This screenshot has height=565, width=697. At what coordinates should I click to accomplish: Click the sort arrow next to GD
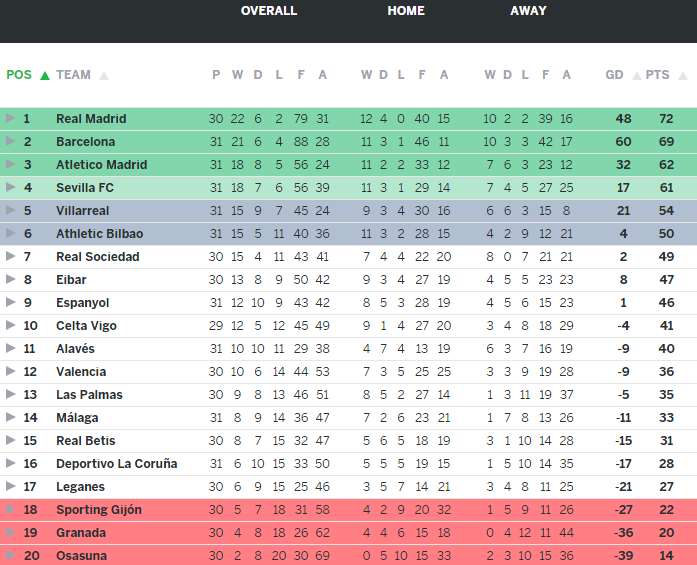point(633,75)
